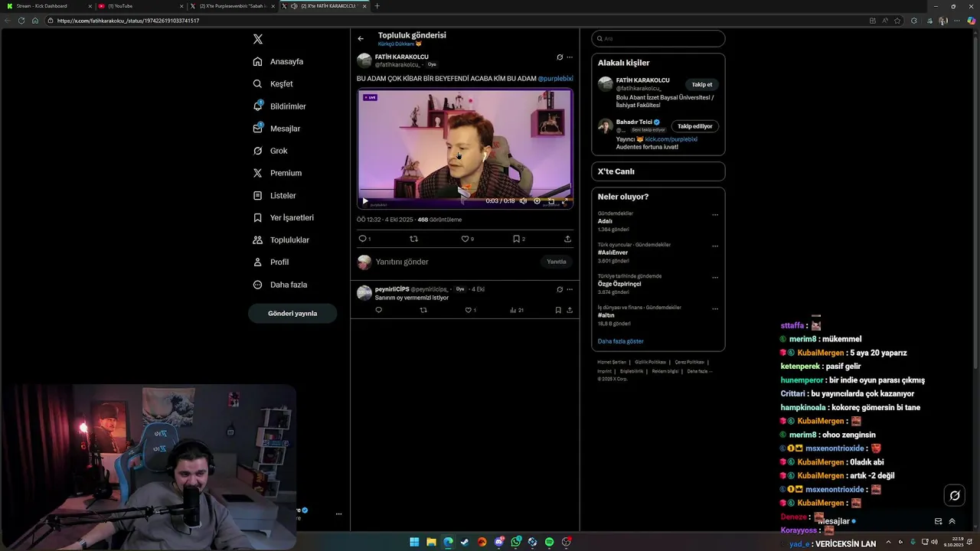Open the Kürkçü Dükkanı community link
Screen dimensions: 980x551
coord(400,44)
